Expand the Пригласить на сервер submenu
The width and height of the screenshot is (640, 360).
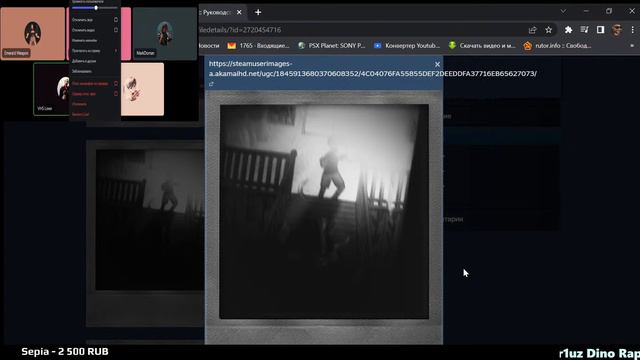(x=95, y=51)
